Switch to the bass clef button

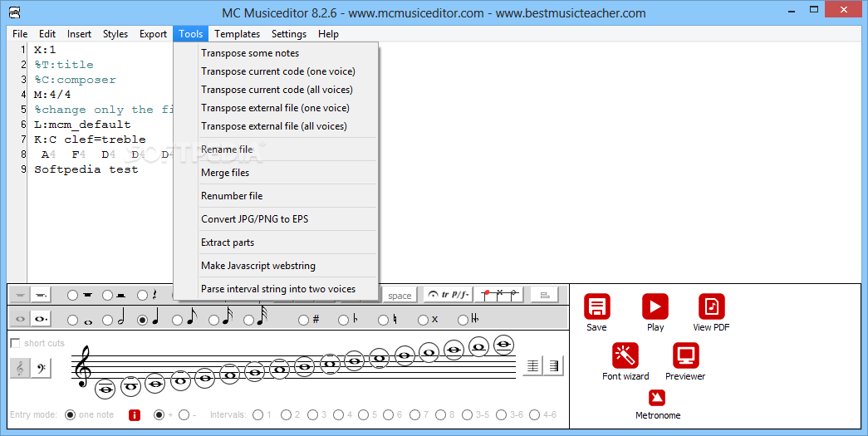tap(42, 368)
